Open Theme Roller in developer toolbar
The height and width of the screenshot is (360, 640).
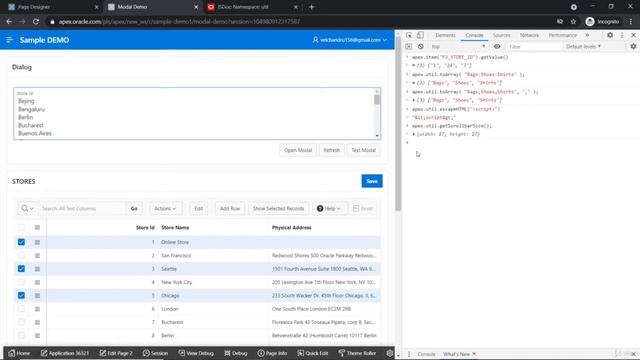tap(357, 353)
